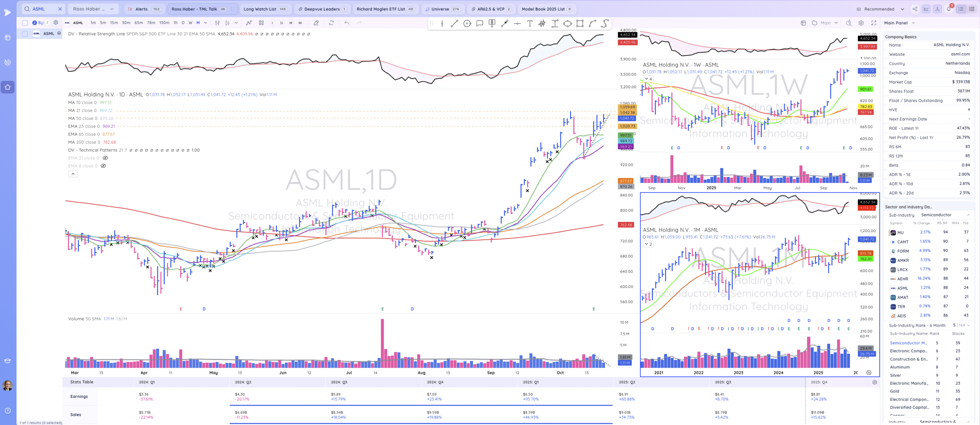Toggle the circular I overlay button
This screenshot has width=980, height=425.
[x=273, y=23]
